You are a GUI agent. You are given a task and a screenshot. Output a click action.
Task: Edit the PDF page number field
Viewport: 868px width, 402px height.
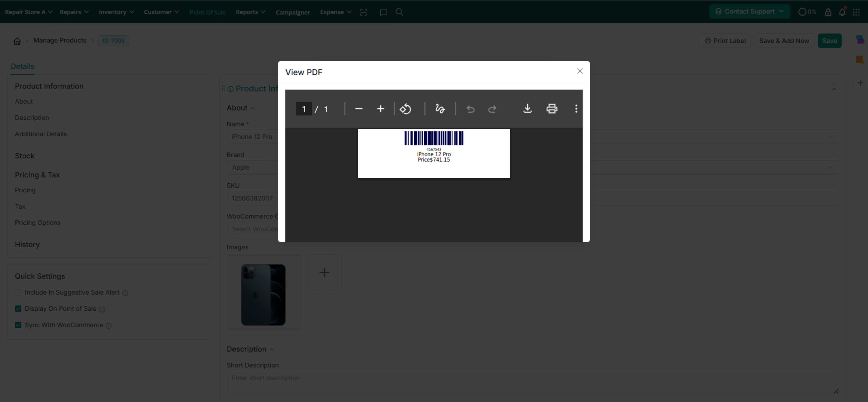303,109
